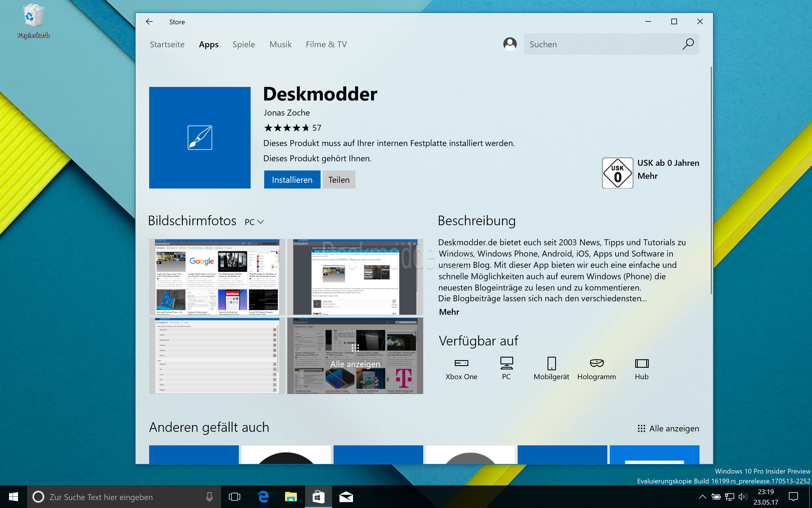This screenshot has width=812, height=508.
Task: Go back with the Store back arrow
Action: (149, 21)
